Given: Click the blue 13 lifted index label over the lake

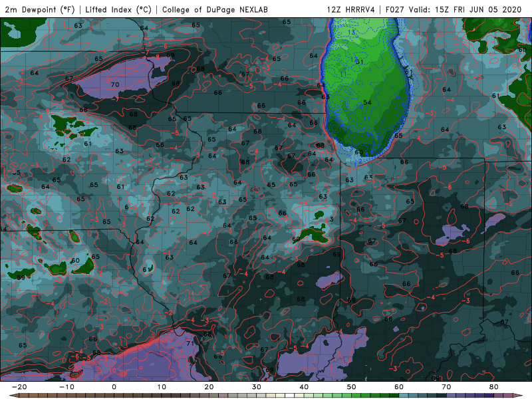Looking at the screenshot, I should tap(351, 33).
